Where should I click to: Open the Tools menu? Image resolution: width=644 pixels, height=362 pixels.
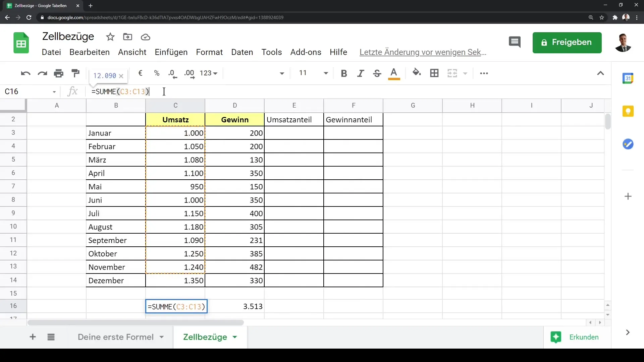click(272, 52)
